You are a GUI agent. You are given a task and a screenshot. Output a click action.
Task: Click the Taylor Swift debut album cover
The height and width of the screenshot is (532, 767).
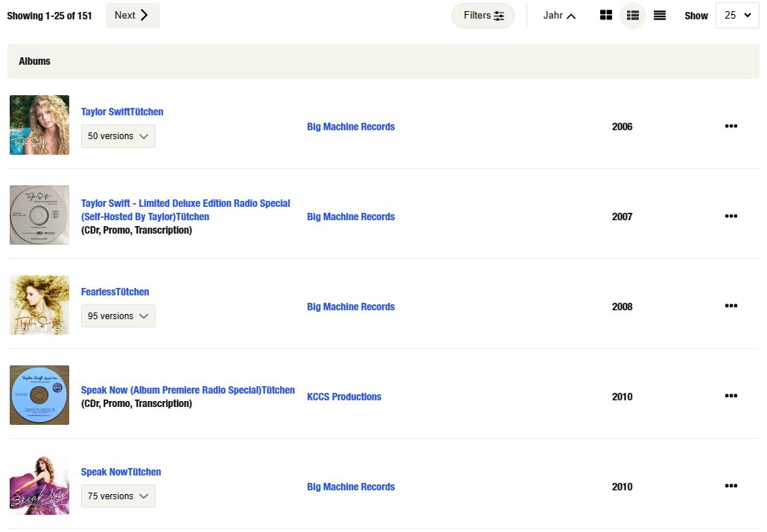click(x=39, y=125)
